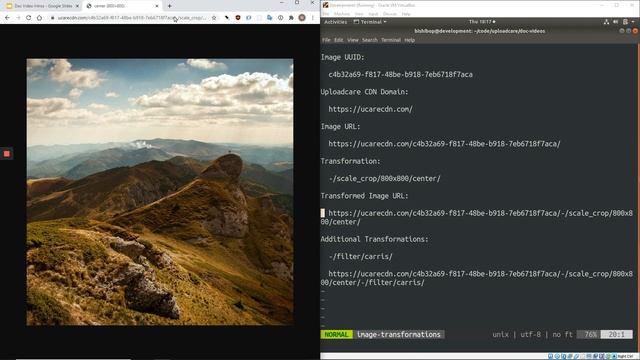
Task: Click the NORMAL mode indicator in vim
Action: [336, 334]
